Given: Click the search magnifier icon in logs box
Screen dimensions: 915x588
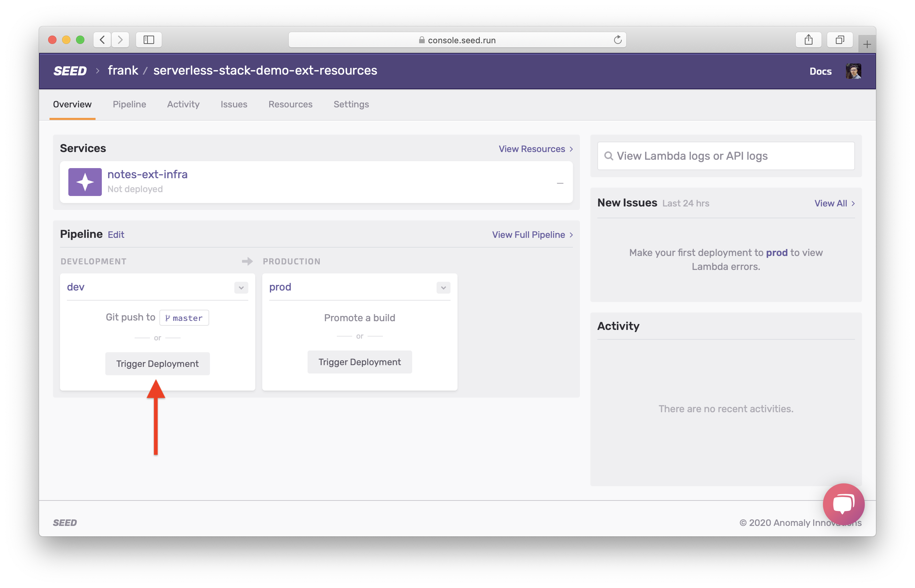Looking at the screenshot, I should pos(608,156).
